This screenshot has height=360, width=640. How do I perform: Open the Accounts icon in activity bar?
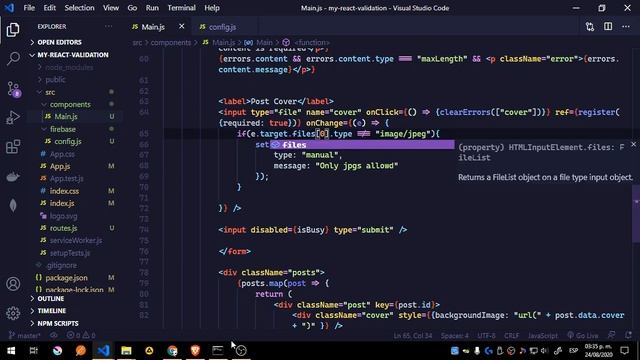[13, 284]
